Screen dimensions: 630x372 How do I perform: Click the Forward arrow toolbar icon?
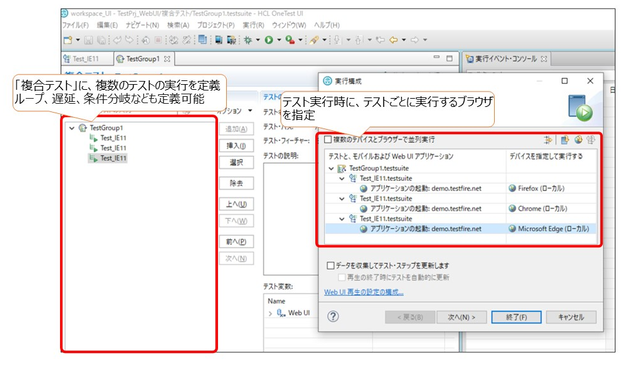click(x=415, y=40)
